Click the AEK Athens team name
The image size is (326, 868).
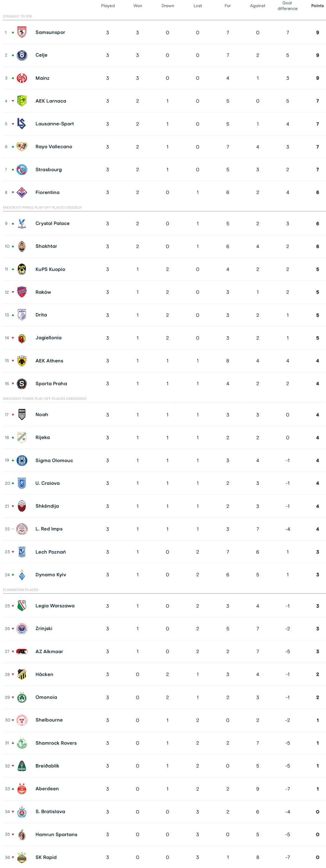49,360
